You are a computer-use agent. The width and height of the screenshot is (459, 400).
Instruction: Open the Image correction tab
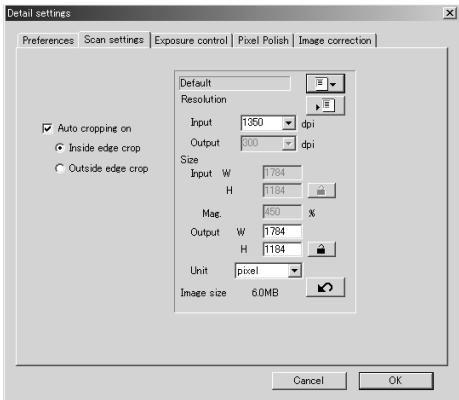click(x=335, y=41)
